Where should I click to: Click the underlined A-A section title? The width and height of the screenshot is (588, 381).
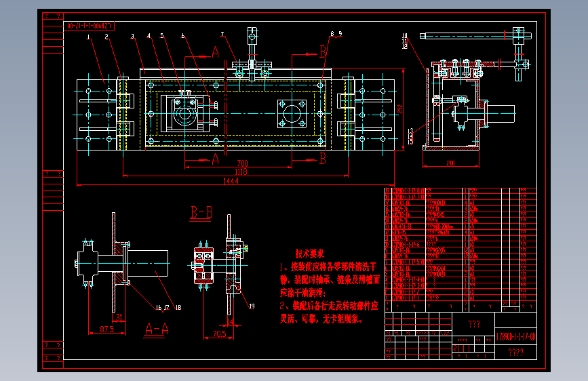point(157,329)
